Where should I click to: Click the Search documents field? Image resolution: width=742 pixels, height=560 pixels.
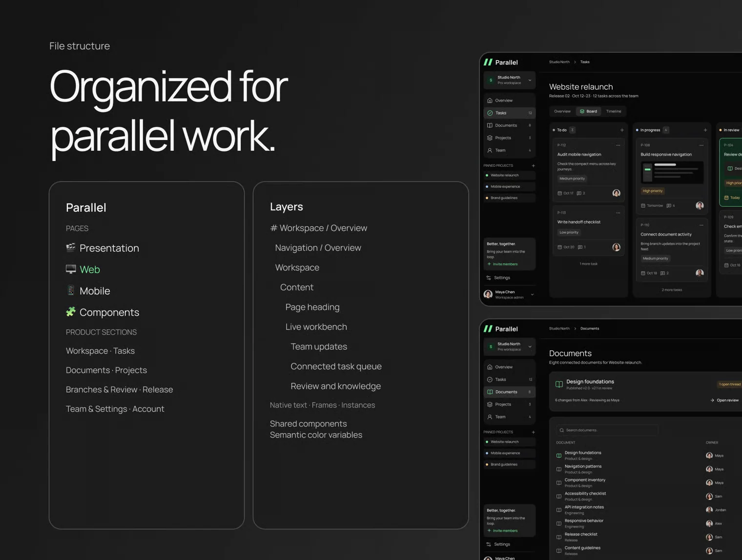[x=607, y=430]
